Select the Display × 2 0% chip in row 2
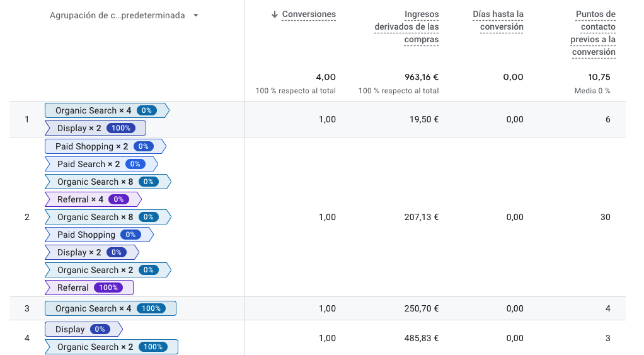 click(x=91, y=252)
